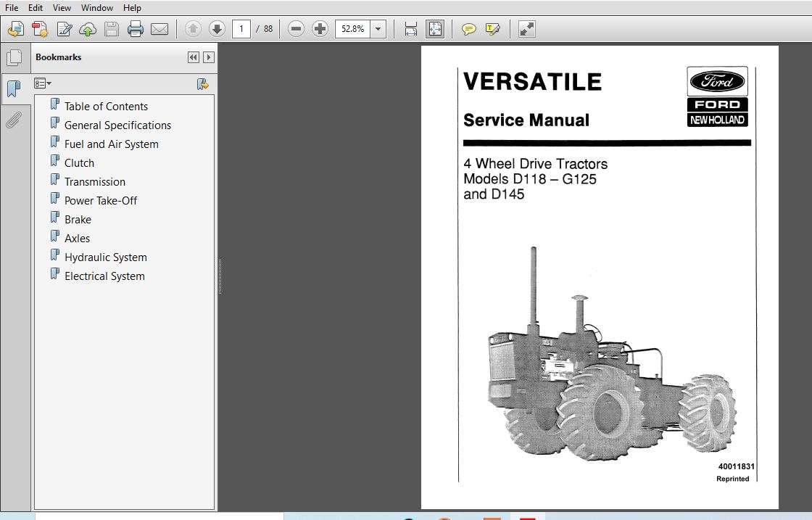This screenshot has height=520, width=812.
Task: Click the 52.8% zoom value field
Action: [352, 29]
